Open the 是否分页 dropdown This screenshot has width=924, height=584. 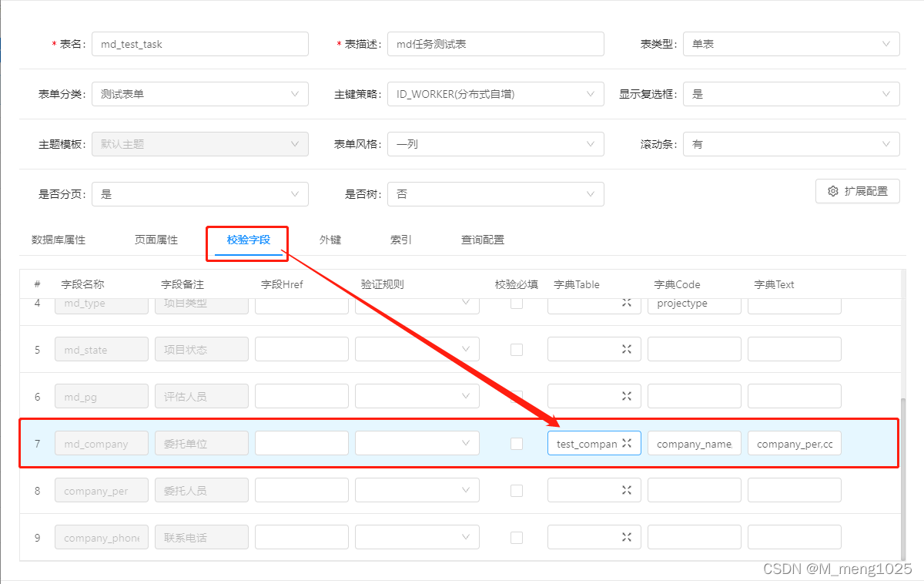coord(200,194)
